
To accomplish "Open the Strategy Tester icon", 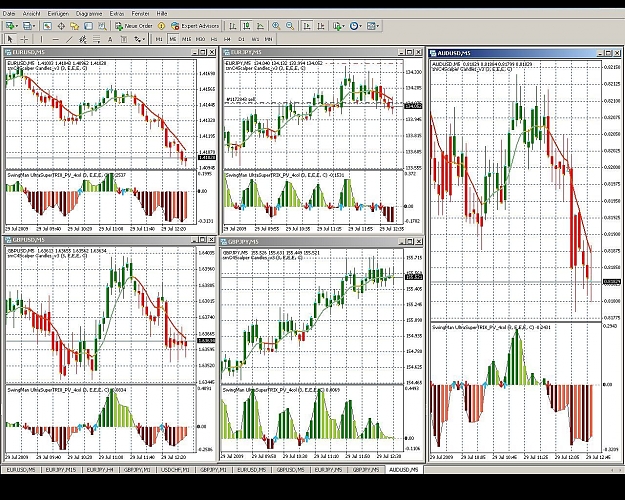I will tap(102, 26).
